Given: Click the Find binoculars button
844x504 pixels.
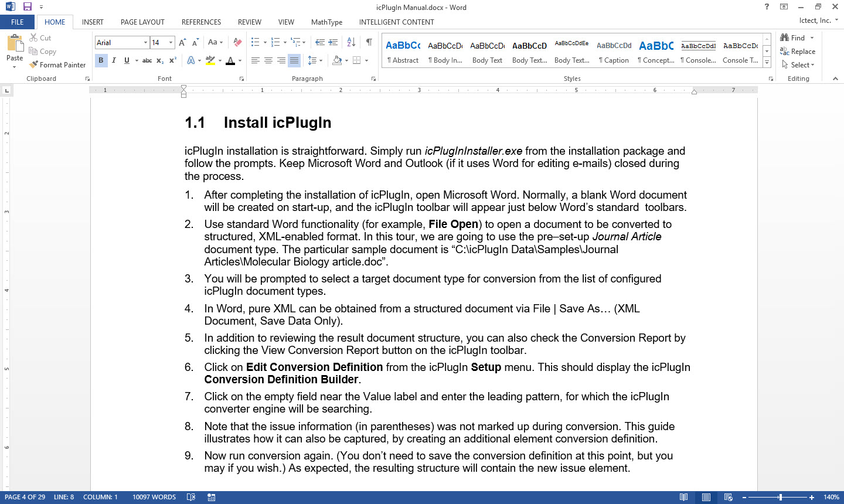Looking at the screenshot, I should (792, 38).
